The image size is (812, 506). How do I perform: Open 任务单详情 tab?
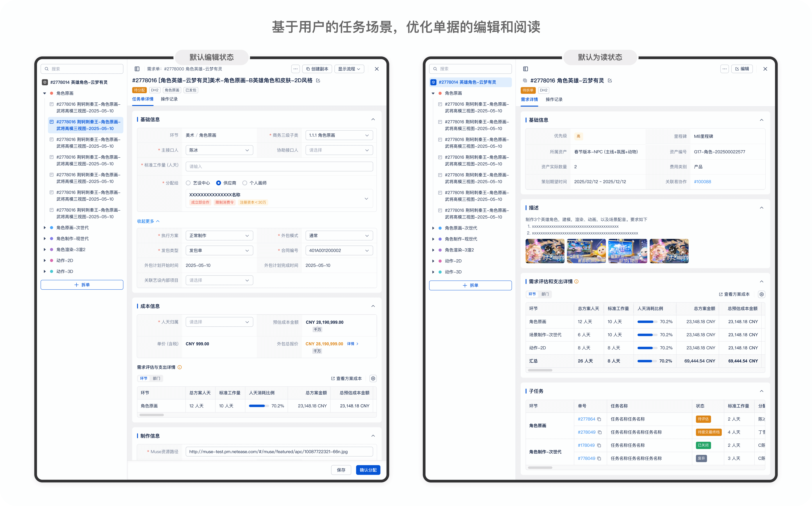pyautogui.click(x=143, y=99)
